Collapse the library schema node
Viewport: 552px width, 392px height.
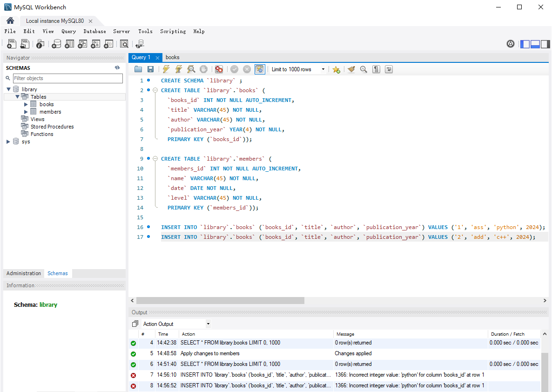click(x=8, y=89)
